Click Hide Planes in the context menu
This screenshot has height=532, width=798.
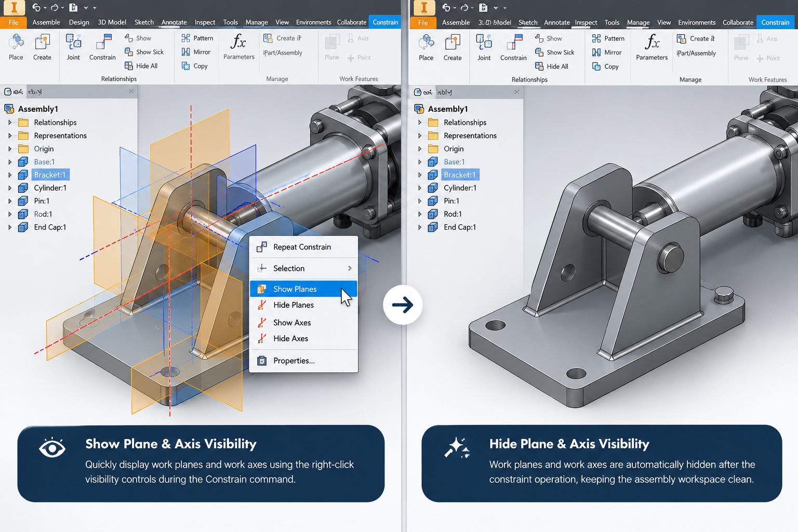pyautogui.click(x=303, y=305)
